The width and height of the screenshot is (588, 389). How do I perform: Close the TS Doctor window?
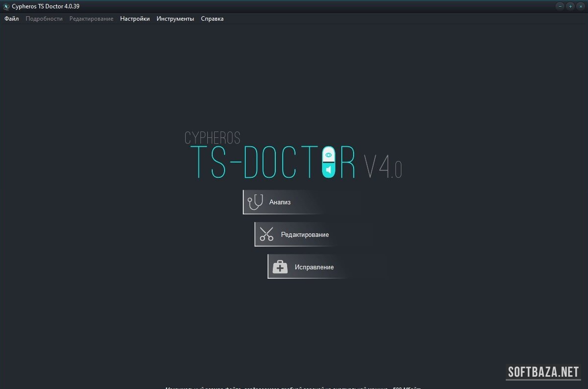click(x=581, y=6)
